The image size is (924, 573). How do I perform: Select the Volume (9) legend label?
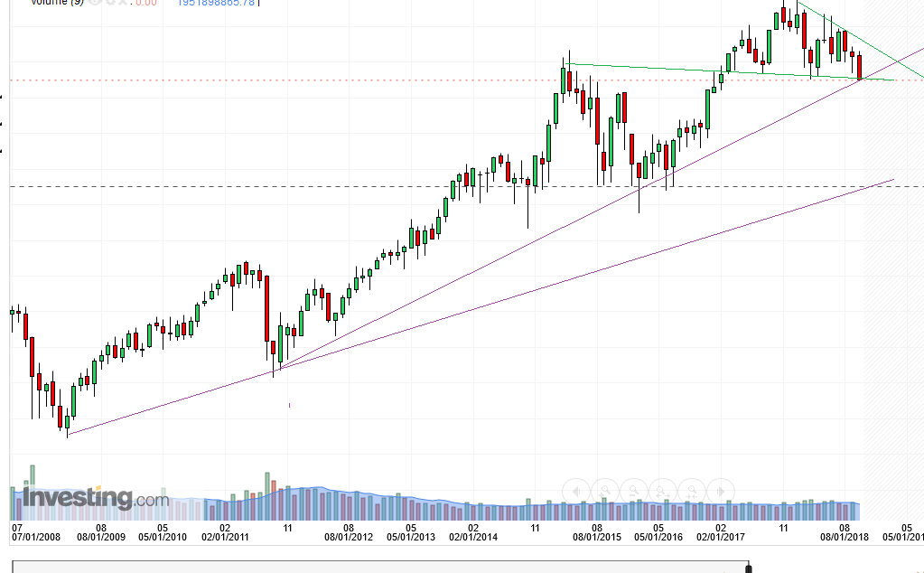(56, 3)
